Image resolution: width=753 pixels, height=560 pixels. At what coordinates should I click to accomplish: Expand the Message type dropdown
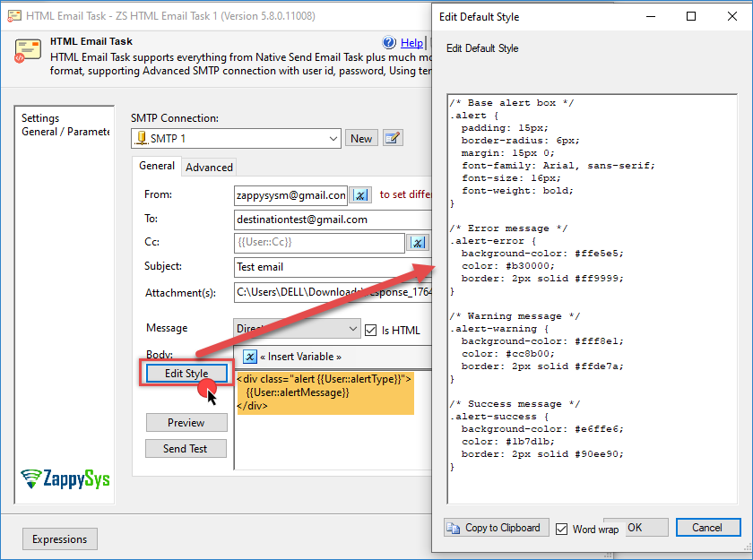point(351,329)
